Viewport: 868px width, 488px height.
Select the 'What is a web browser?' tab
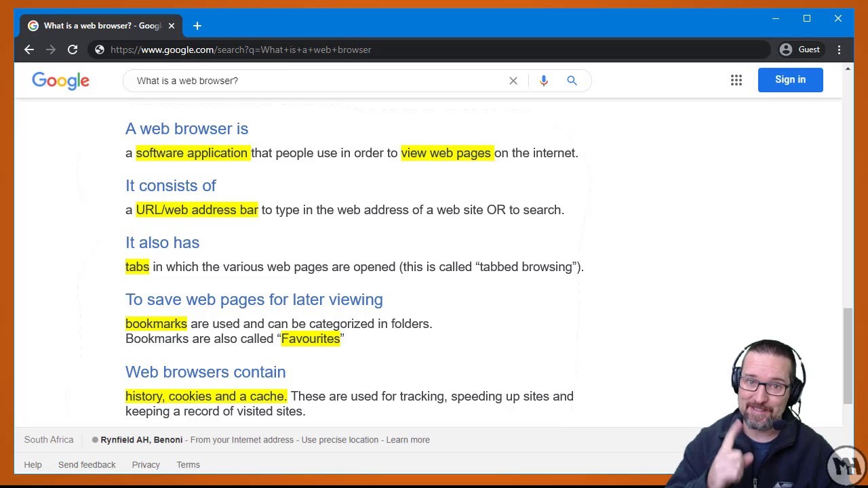pyautogui.click(x=102, y=26)
